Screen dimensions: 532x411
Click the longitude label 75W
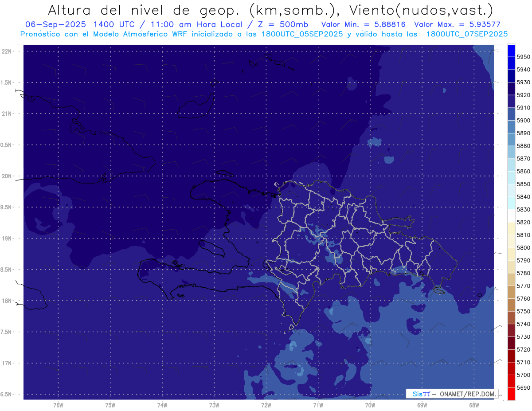tap(110, 405)
